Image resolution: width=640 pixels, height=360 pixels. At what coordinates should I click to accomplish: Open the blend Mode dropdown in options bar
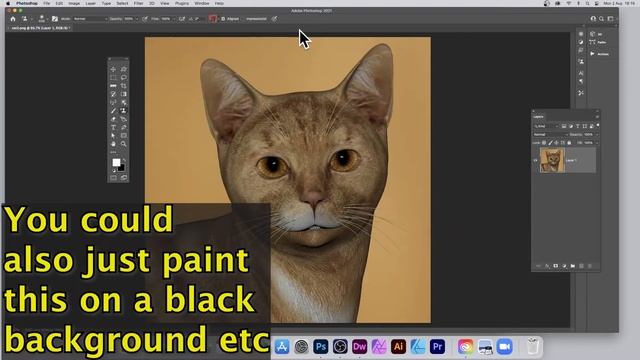[90, 19]
